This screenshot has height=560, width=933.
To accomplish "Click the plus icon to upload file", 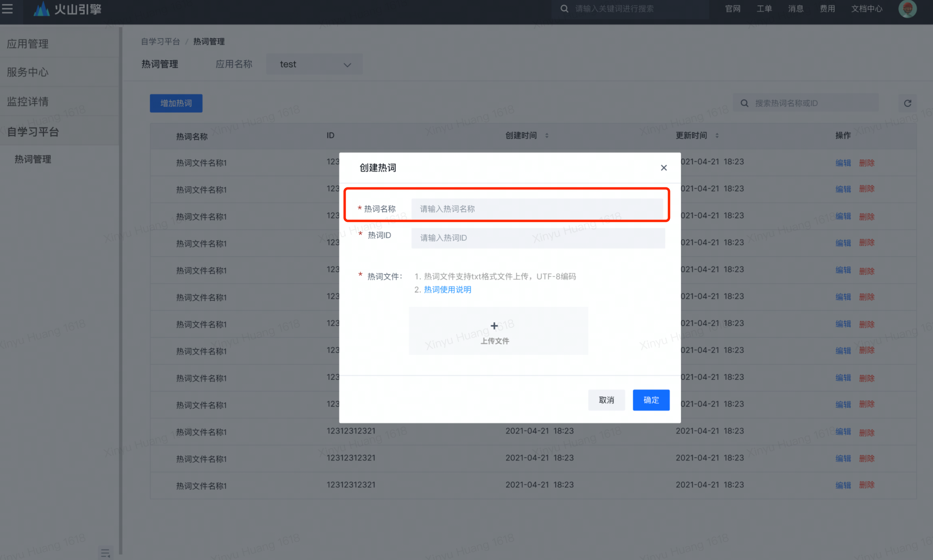I will (x=494, y=326).
